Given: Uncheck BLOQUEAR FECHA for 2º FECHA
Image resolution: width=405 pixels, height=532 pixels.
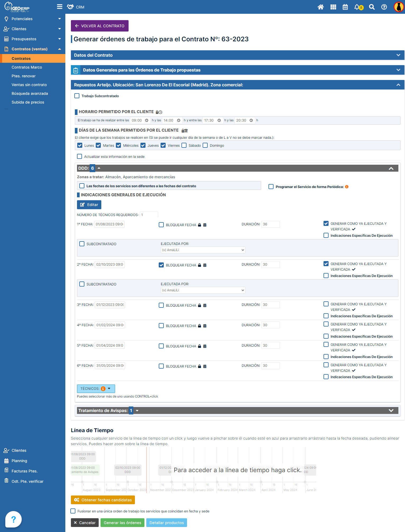Looking at the screenshot, I should pyautogui.click(x=161, y=265).
